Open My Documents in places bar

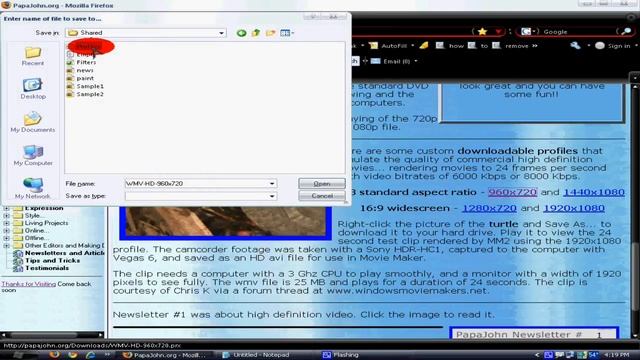point(33,122)
